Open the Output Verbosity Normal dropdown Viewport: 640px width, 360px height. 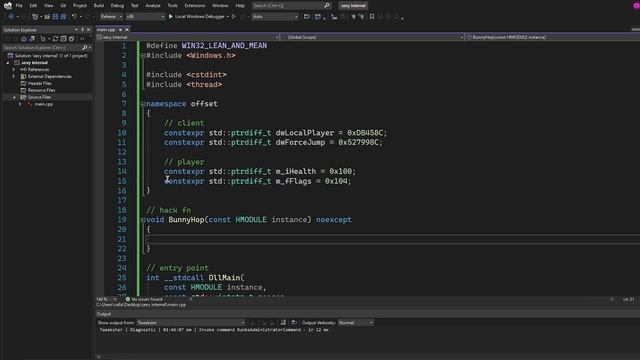(x=356, y=323)
